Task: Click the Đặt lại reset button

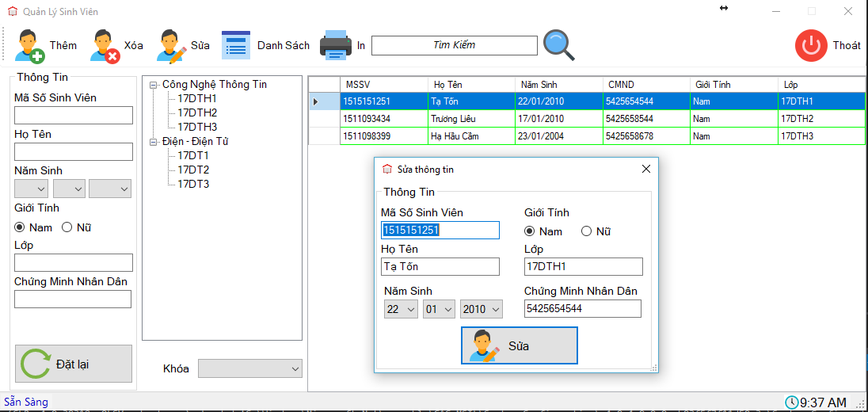Action: 74,364
